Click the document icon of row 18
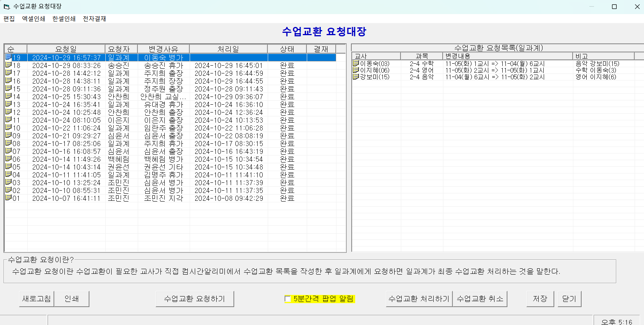This screenshot has width=644, height=325. click(9, 65)
